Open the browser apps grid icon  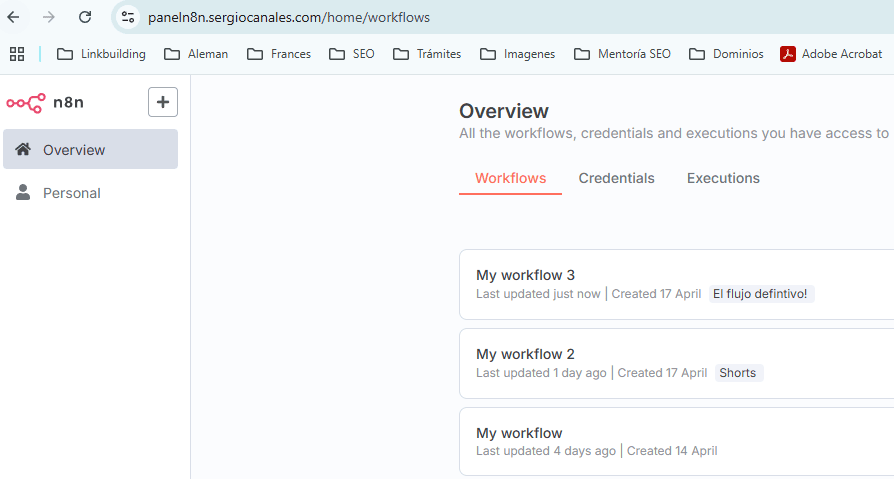pos(17,54)
